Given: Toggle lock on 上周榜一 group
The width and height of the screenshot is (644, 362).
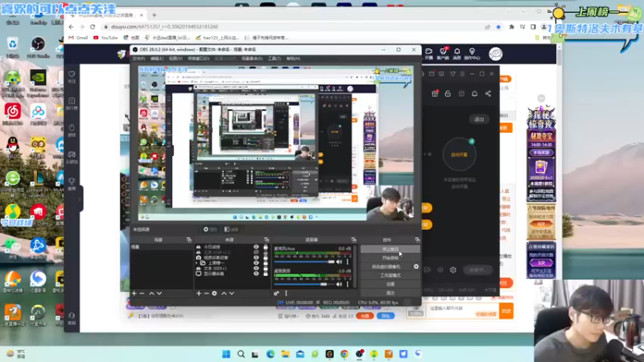Looking at the screenshot, I should tap(266, 263).
